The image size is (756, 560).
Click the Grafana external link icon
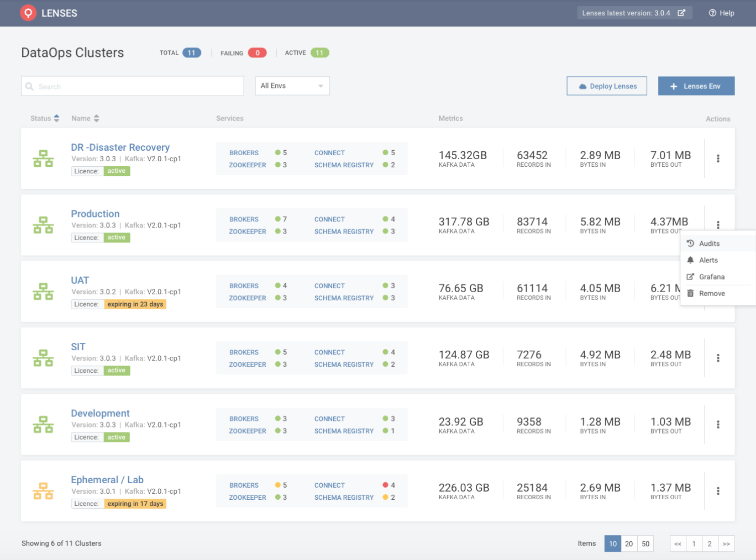(690, 277)
